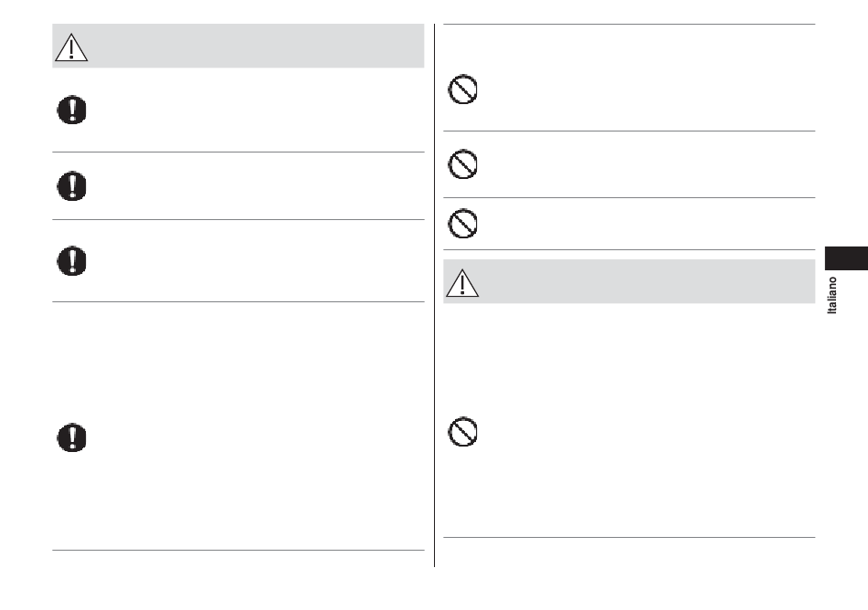Click blank area right of topmost prohibition icon

[647, 89]
